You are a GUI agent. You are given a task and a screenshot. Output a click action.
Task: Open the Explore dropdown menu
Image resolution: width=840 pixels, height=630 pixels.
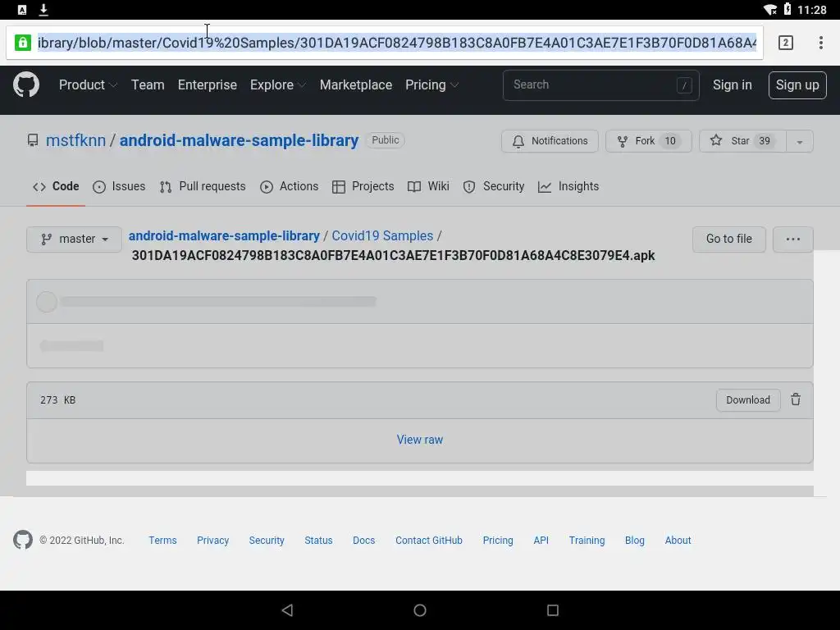pos(277,84)
